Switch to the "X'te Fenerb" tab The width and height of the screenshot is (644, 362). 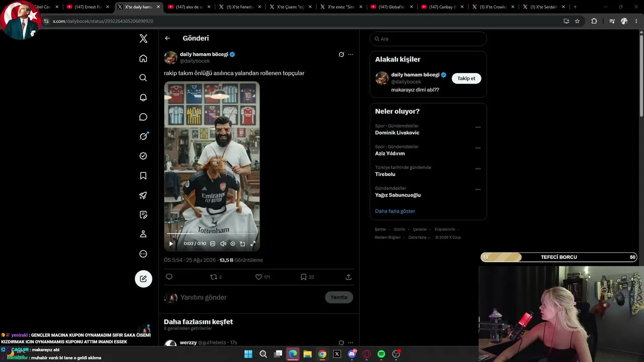pos(240,7)
